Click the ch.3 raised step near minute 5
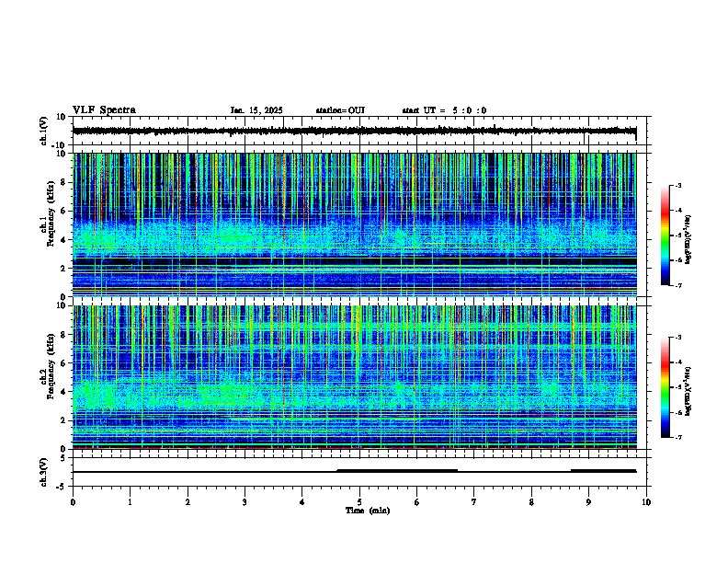 click(397, 471)
